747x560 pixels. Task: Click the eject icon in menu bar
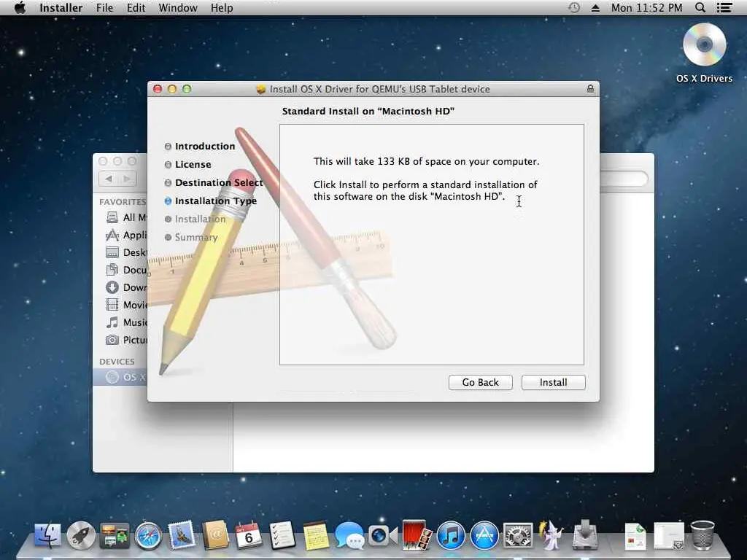click(x=595, y=7)
